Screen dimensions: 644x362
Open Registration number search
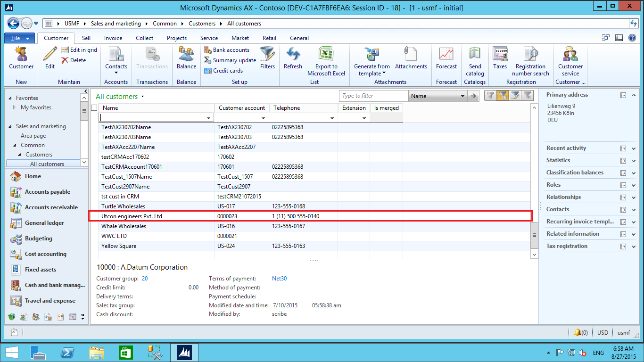530,61
